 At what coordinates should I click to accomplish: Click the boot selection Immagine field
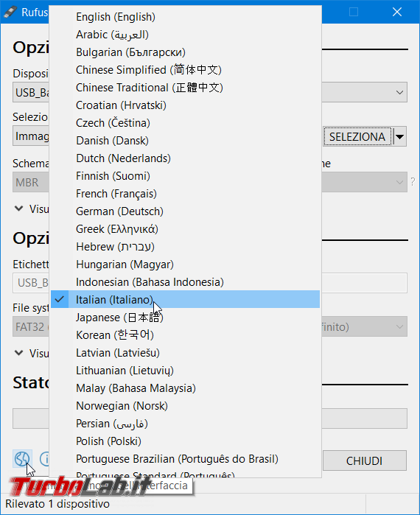point(30,136)
